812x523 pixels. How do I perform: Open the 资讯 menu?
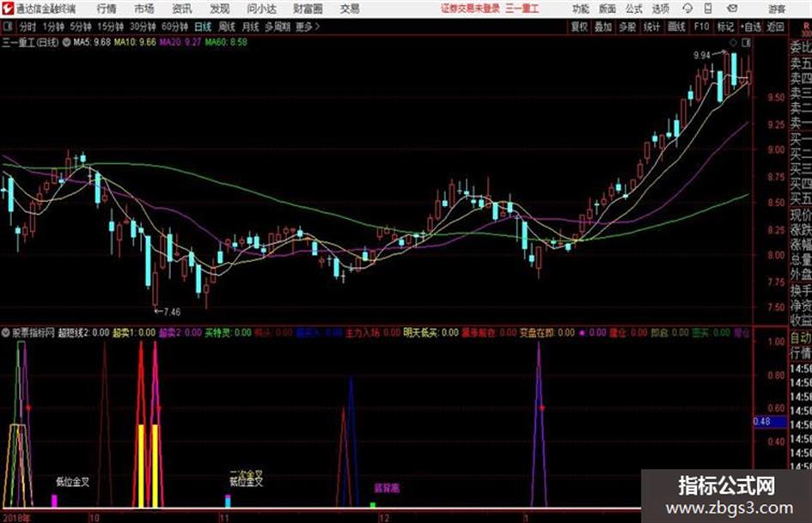tap(182, 9)
